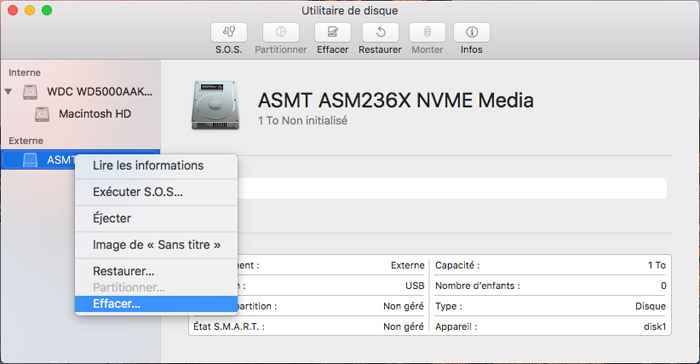700x364 pixels.
Task: Choose Éjecter in the context menu
Action: [x=156, y=218]
